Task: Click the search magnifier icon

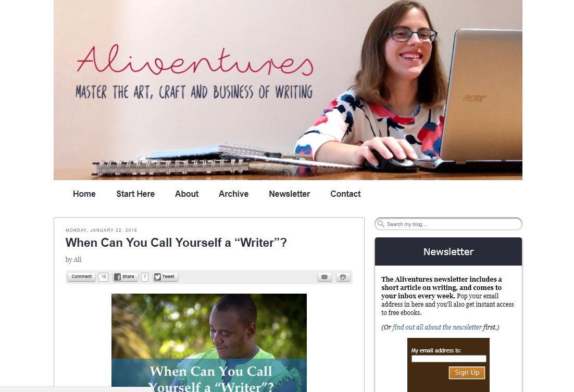Action: 381,224
